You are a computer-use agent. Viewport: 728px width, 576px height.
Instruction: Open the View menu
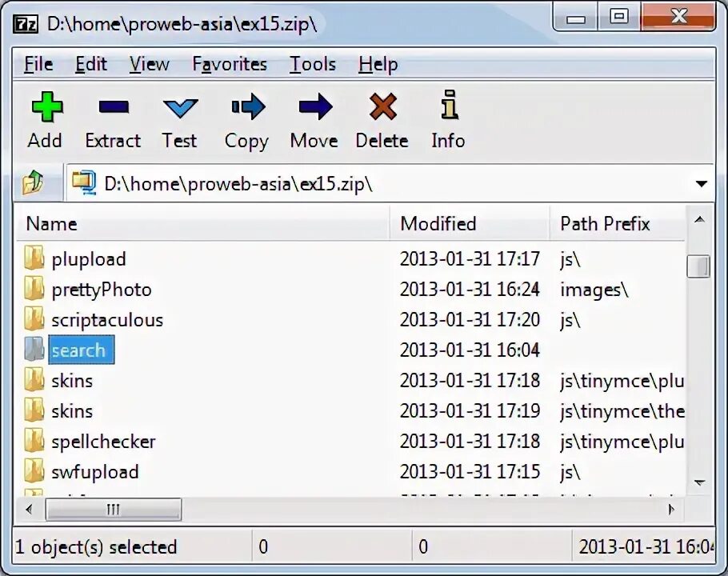(149, 64)
